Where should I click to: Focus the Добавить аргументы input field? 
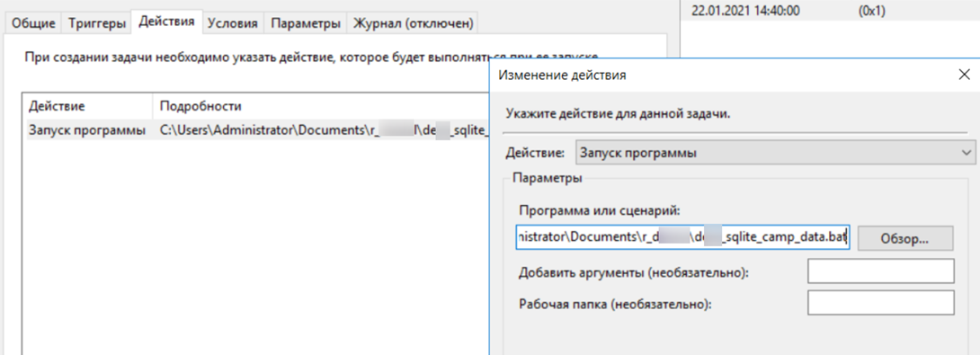pos(881,271)
